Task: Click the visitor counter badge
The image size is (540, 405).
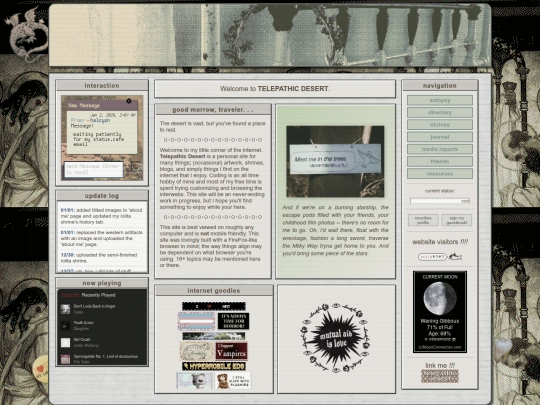Action: 432,257
